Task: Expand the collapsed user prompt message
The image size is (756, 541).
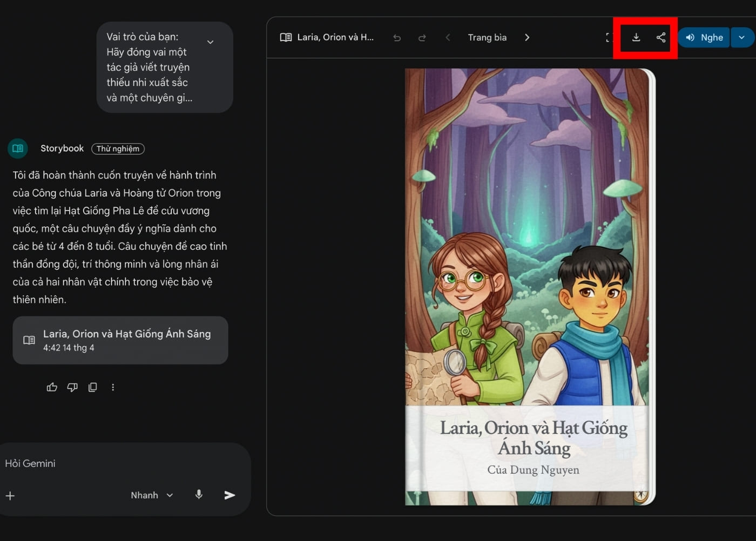Action: [x=211, y=42]
